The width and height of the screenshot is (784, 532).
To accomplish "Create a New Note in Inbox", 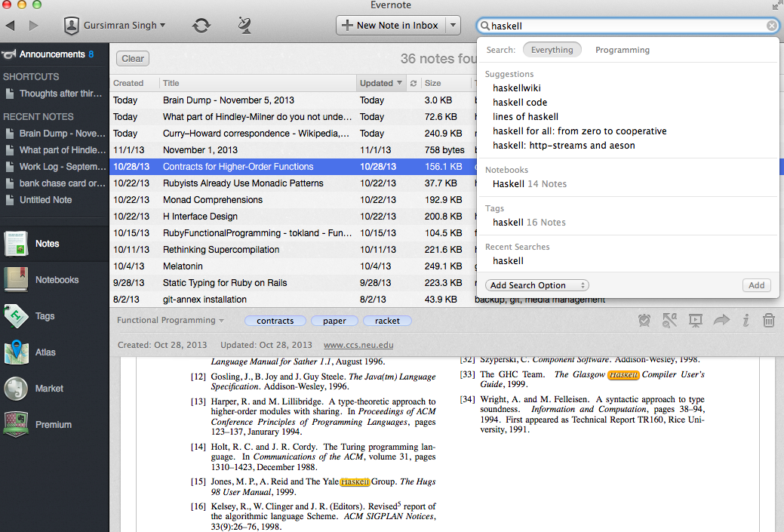I will (391, 25).
